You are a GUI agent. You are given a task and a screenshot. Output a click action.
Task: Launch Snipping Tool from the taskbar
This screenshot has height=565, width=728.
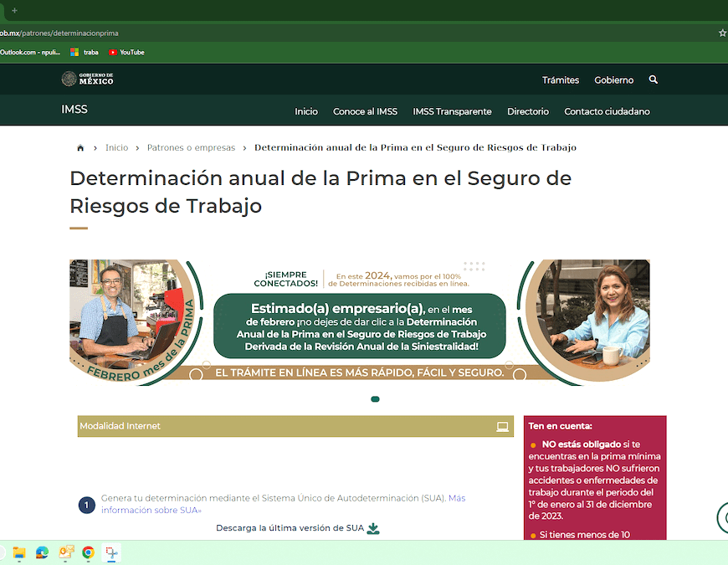[x=111, y=552]
